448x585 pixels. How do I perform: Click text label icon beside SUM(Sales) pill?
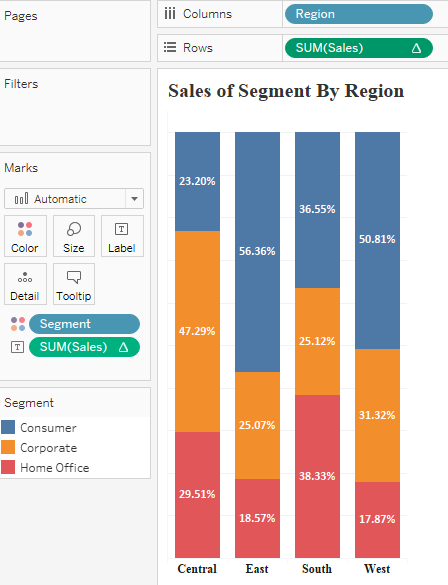click(17, 347)
